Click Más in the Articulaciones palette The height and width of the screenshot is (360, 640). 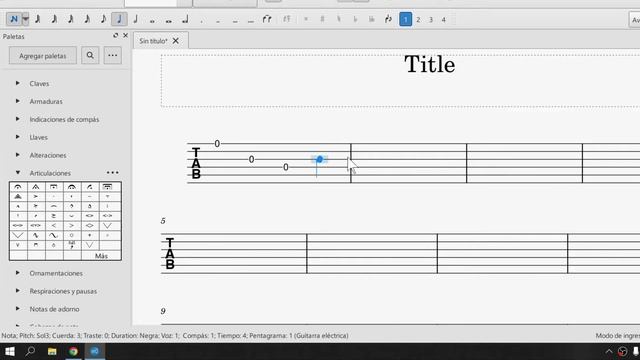[101, 256]
